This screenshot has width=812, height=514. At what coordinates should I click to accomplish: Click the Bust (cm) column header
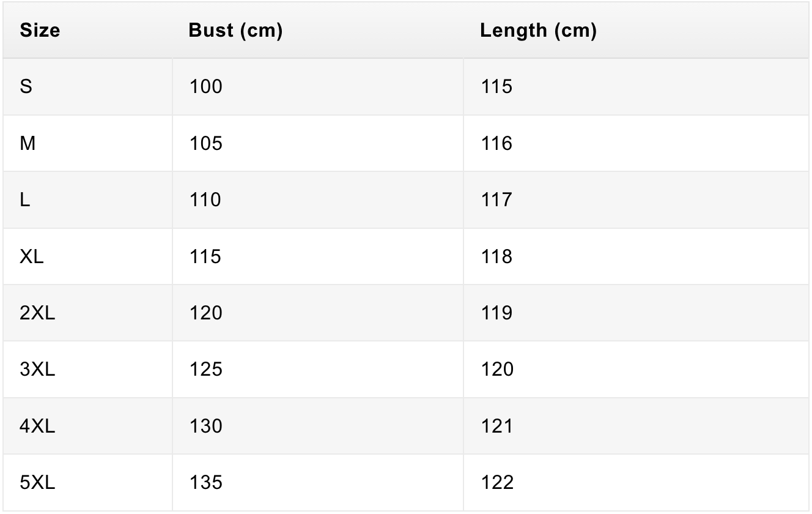[235, 31]
